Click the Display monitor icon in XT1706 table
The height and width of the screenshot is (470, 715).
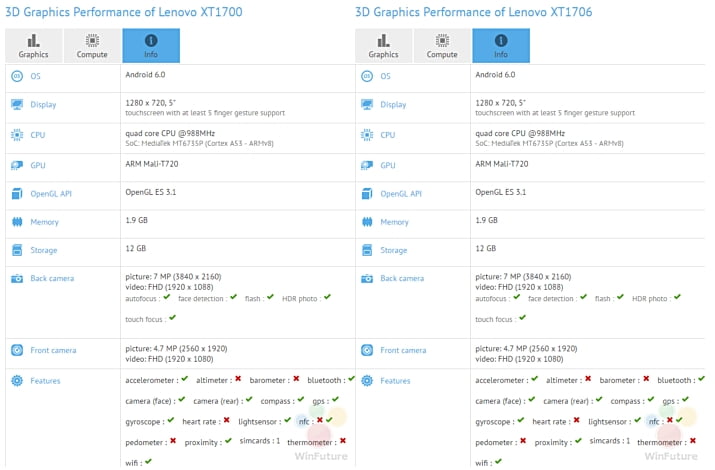(367, 104)
